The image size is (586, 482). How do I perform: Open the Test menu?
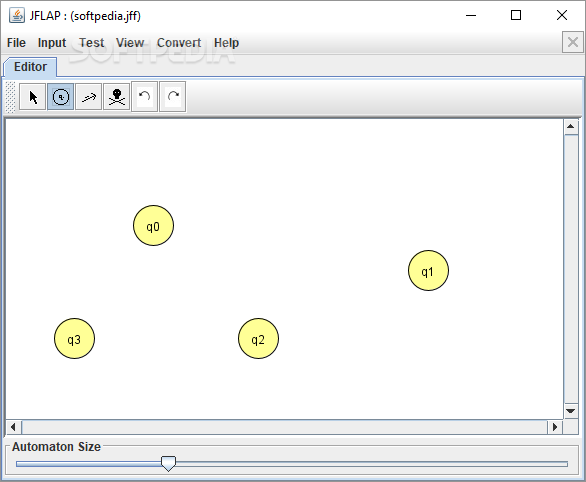92,43
